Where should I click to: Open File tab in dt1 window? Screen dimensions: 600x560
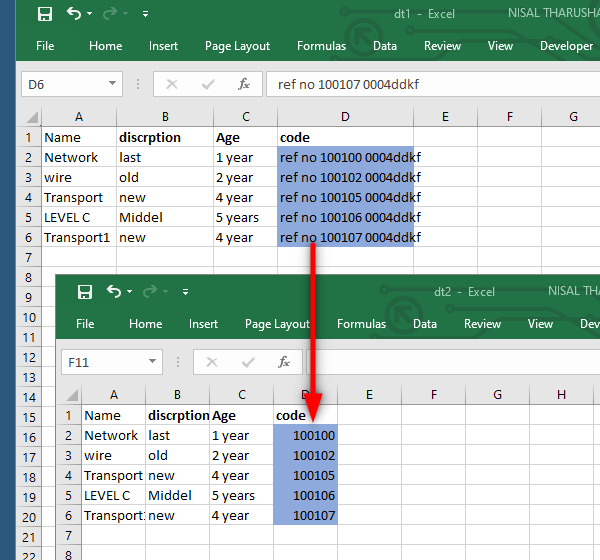pyautogui.click(x=45, y=46)
